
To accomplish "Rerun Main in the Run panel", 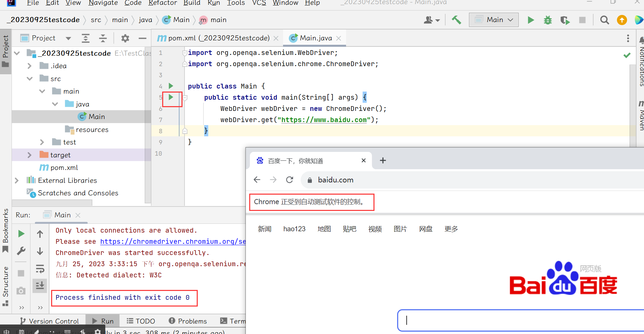I will (21, 234).
